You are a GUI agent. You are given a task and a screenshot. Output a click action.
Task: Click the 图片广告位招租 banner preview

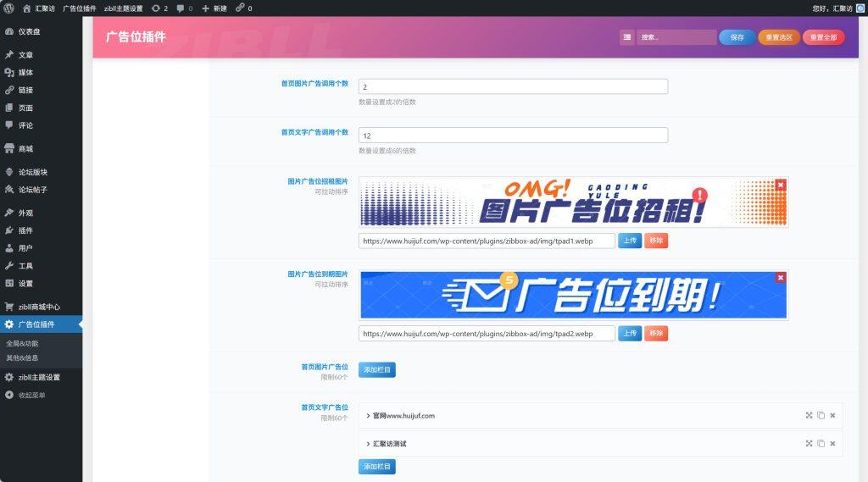click(574, 202)
